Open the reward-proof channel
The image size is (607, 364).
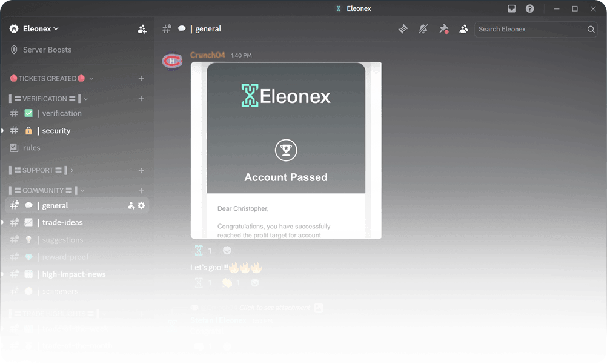[77, 257]
